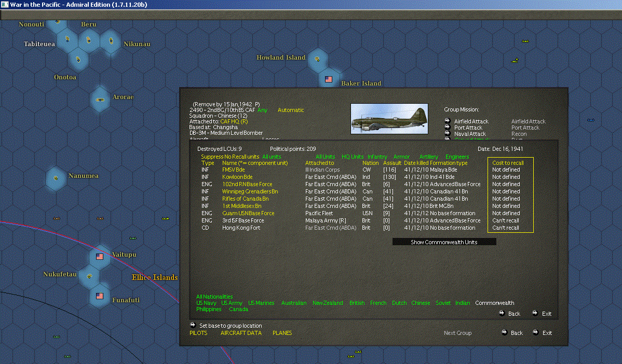Click the DB-3M bomber aircraft image

(x=389, y=119)
